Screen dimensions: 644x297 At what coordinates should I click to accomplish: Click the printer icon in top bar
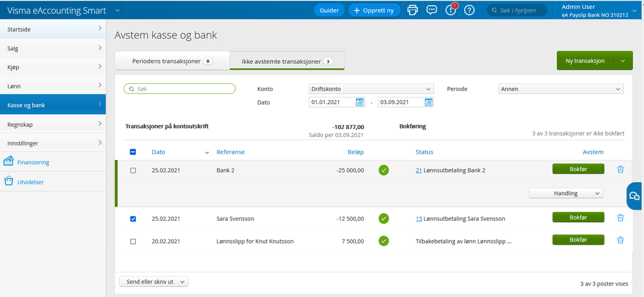(413, 10)
